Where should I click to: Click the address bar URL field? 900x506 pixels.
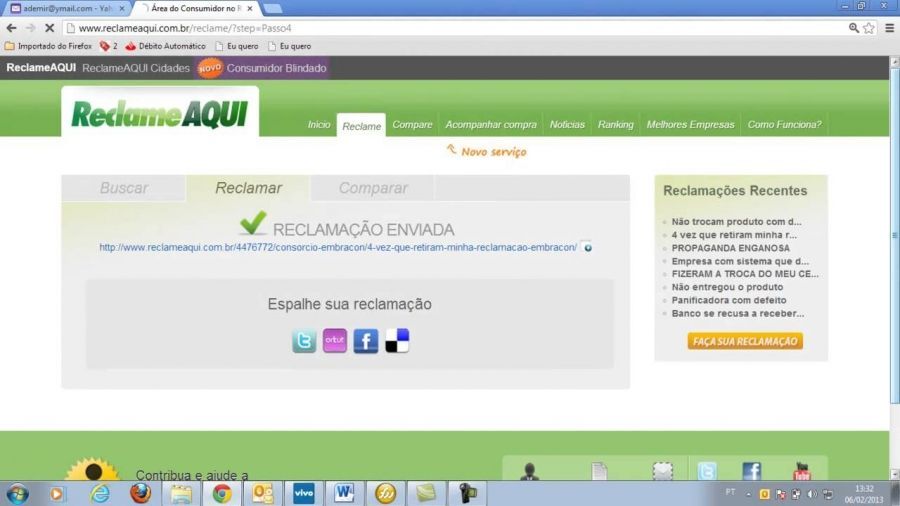(453, 28)
